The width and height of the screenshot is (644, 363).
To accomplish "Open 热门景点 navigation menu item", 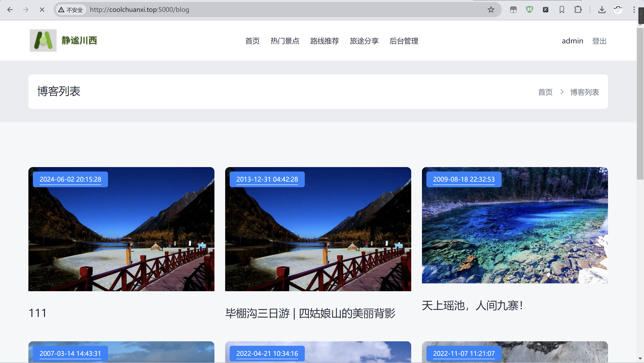I will [x=285, y=41].
